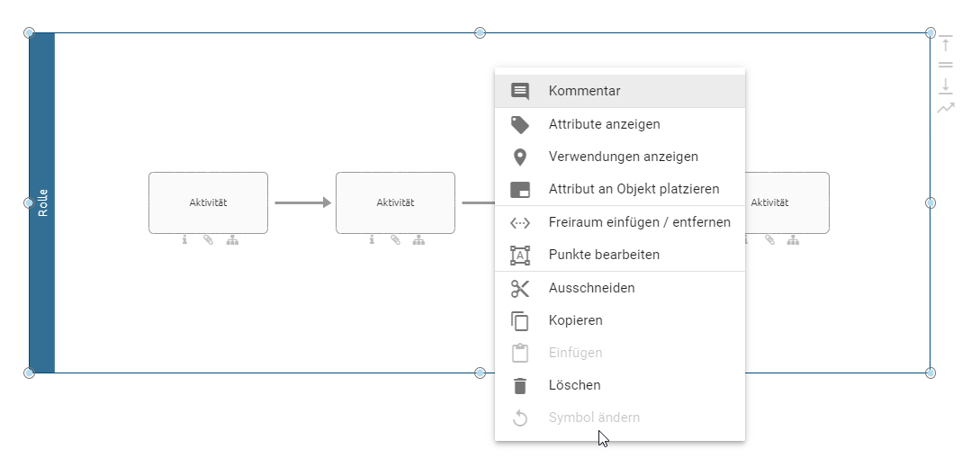Click the attachment paperclip under first Aktivität

(x=208, y=240)
